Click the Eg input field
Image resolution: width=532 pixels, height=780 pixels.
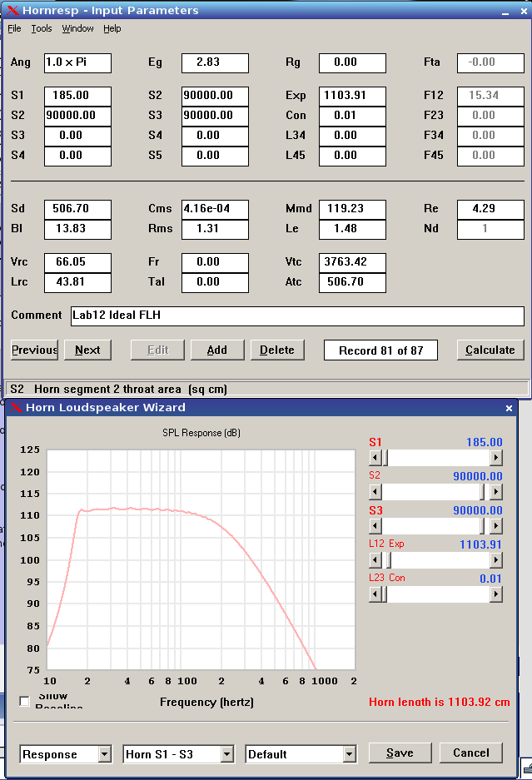(x=215, y=63)
